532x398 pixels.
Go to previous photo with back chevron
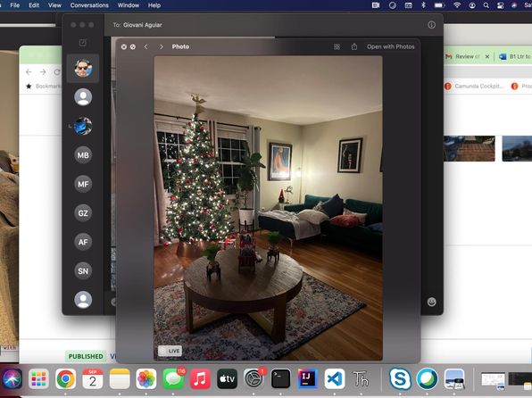pos(145,46)
